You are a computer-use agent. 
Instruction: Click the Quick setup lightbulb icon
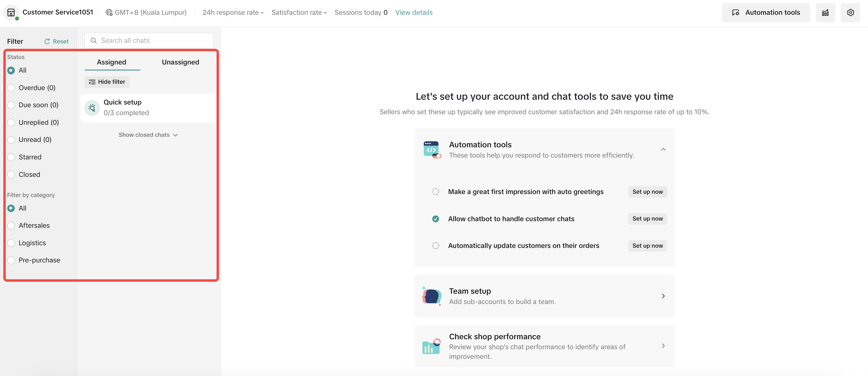(92, 108)
